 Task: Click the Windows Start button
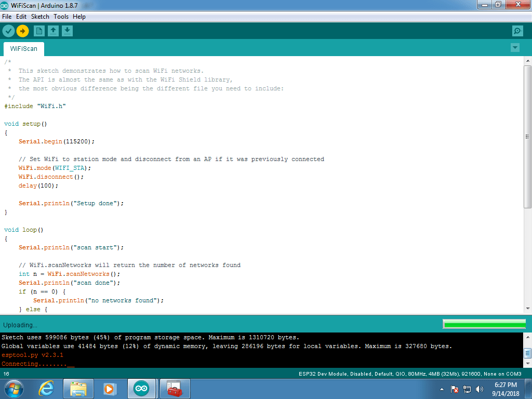(x=14, y=389)
